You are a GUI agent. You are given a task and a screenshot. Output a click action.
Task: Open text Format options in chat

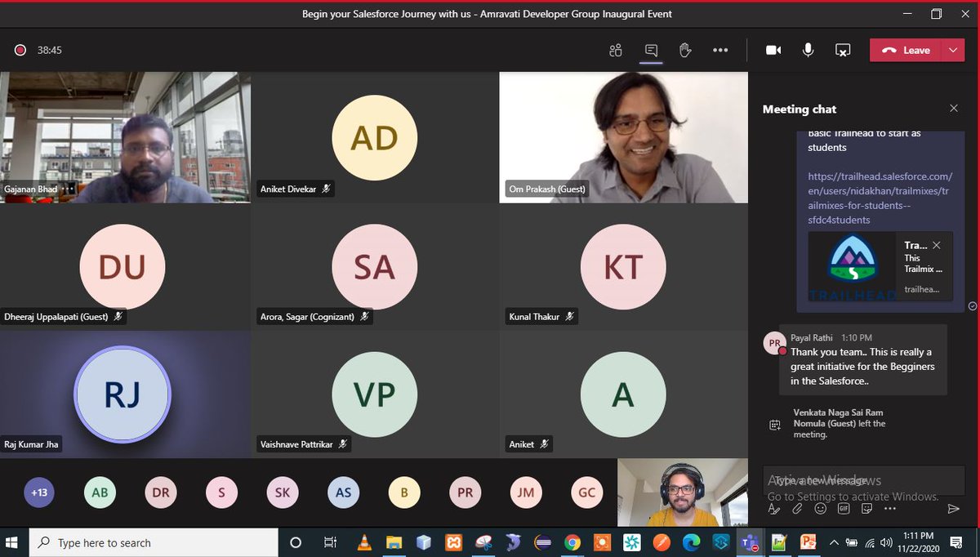click(x=773, y=509)
